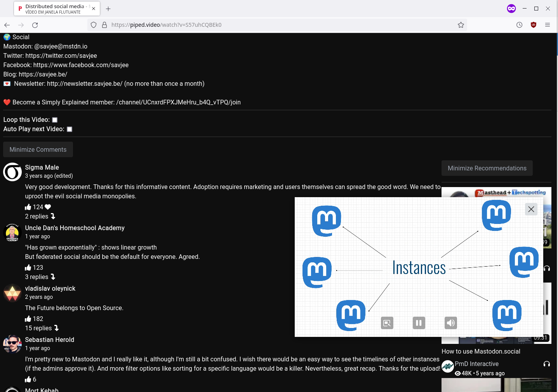Open a new browser tab
This screenshot has width=558, height=392.
pyautogui.click(x=108, y=9)
